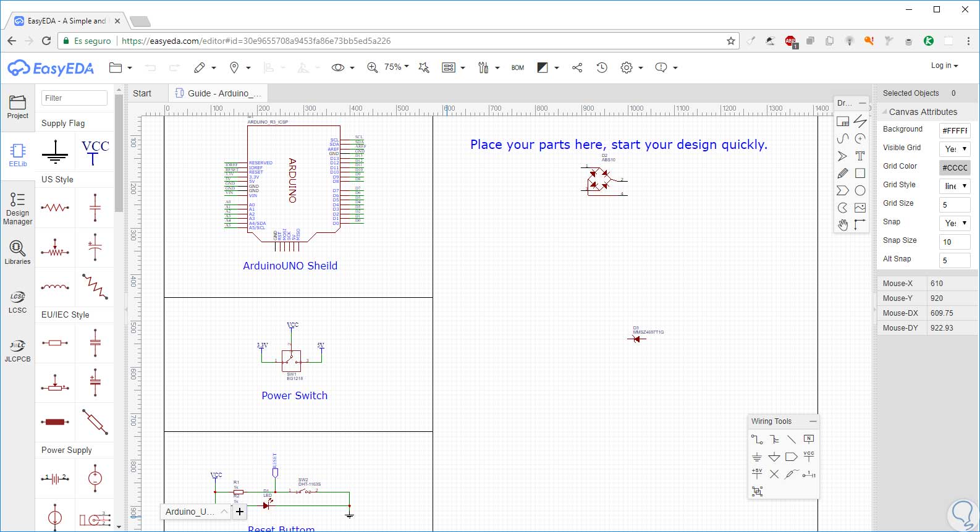The height and width of the screenshot is (532, 980).
Task: Choose the Arc drawing tool
Action: coord(860,138)
